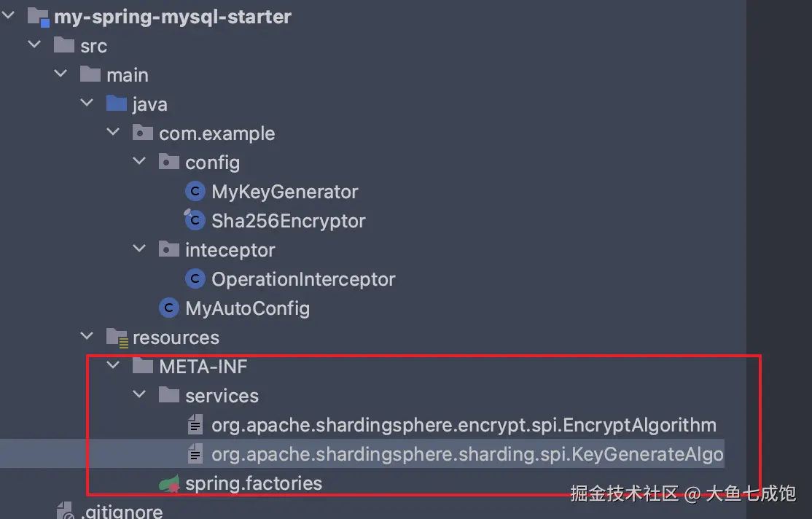Click the EncryptAlgorithm file icon
Image resolution: width=812 pixels, height=519 pixels.
point(195,425)
